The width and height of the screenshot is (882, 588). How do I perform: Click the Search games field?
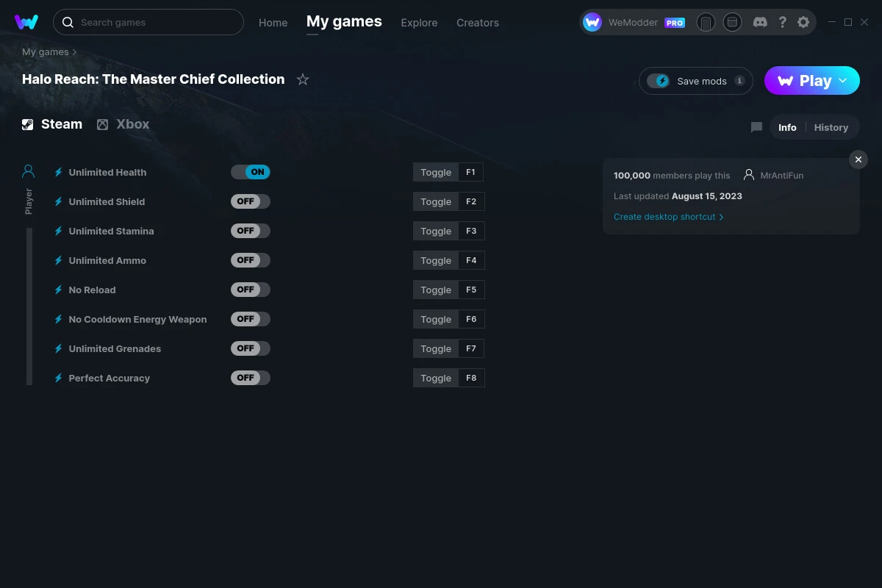[x=147, y=22]
